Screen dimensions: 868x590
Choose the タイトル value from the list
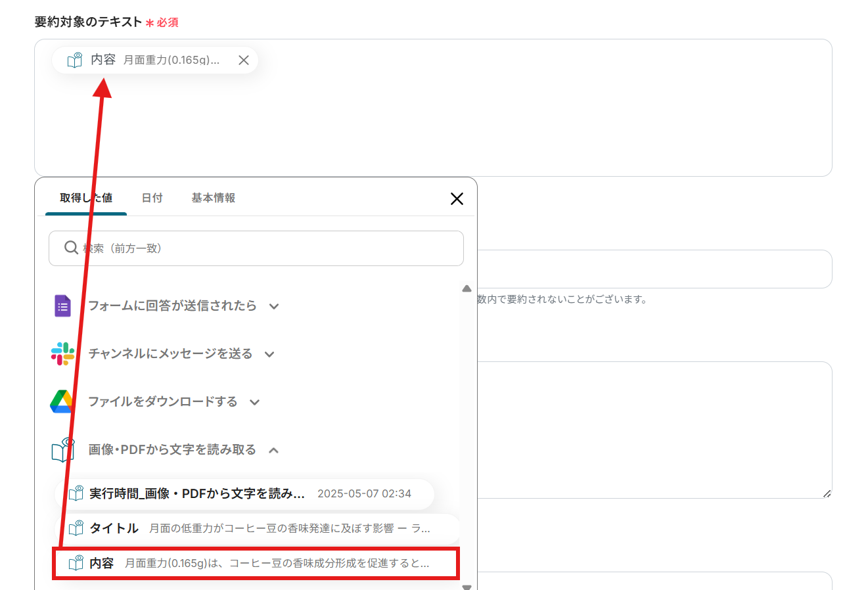[x=256, y=529]
